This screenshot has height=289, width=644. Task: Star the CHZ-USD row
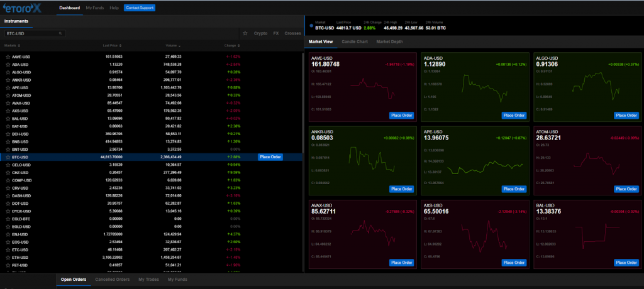pos(8,173)
